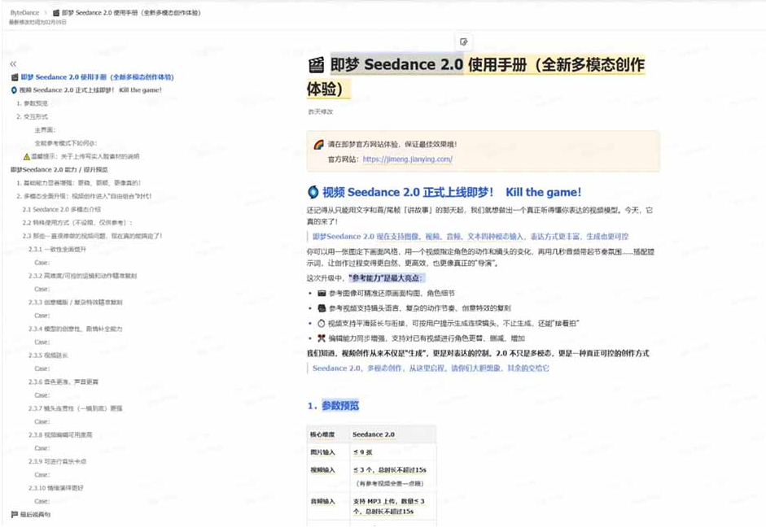
Task: Click heading 视频 Seedance 2.0 正式上线即梦
Action: click(x=452, y=192)
